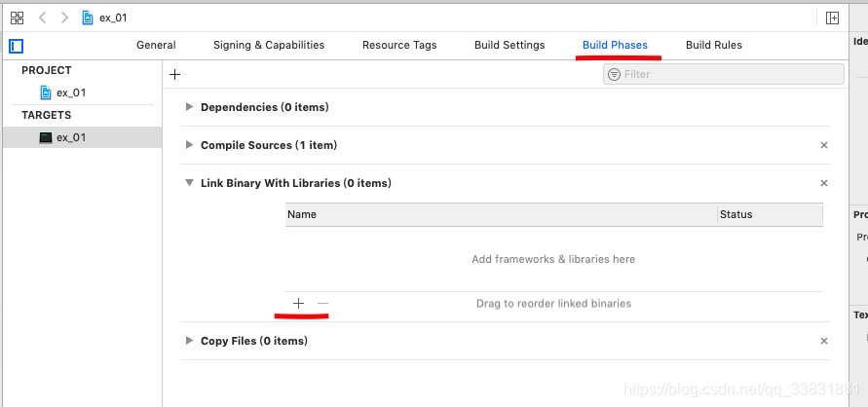Go forward with the right chevron
868x407 pixels.
click(x=64, y=18)
